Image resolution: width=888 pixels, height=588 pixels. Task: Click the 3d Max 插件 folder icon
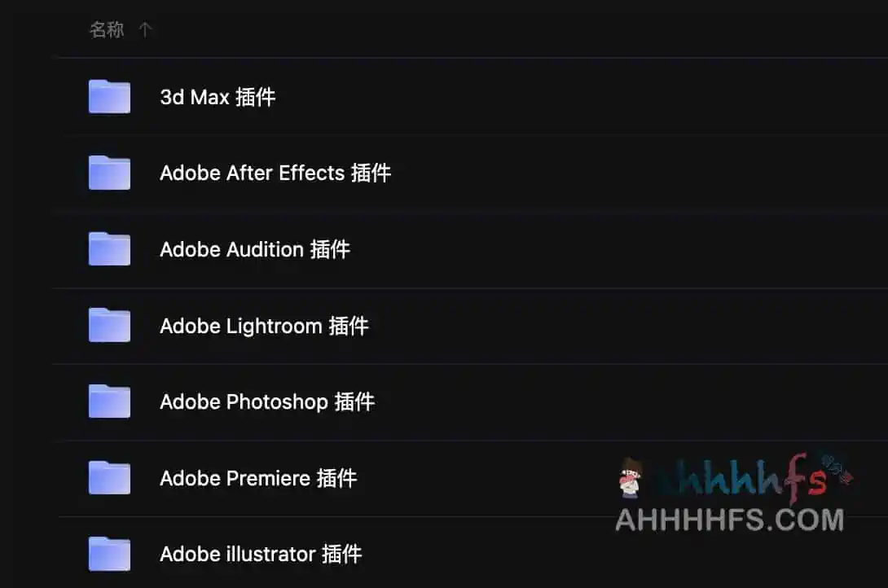[x=109, y=97]
